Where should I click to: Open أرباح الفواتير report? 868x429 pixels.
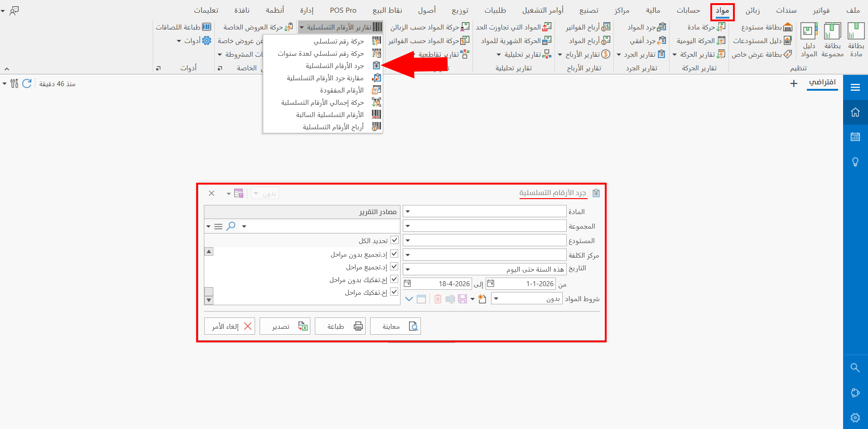[x=588, y=27]
